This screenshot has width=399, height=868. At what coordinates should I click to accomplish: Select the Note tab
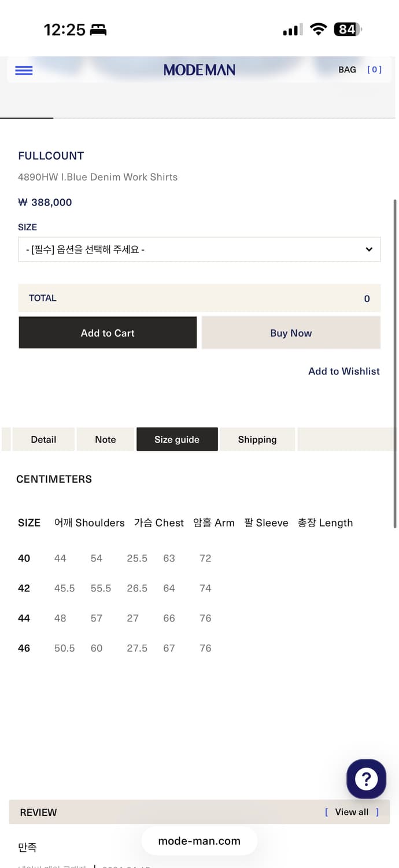coord(105,439)
